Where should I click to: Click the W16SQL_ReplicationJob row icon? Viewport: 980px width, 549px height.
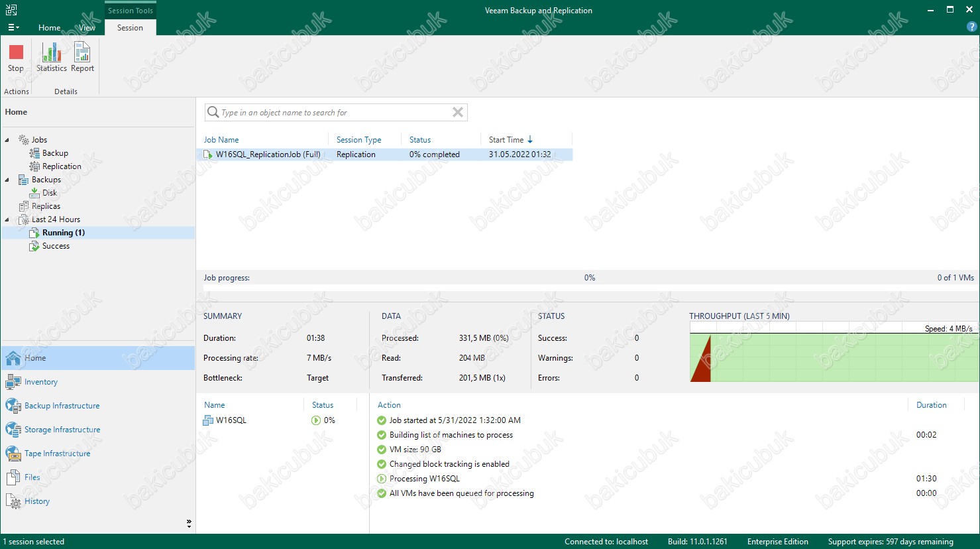click(x=208, y=154)
